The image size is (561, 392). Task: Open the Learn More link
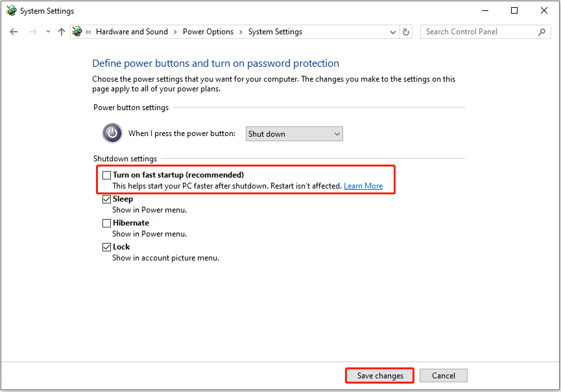click(x=363, y=185)
